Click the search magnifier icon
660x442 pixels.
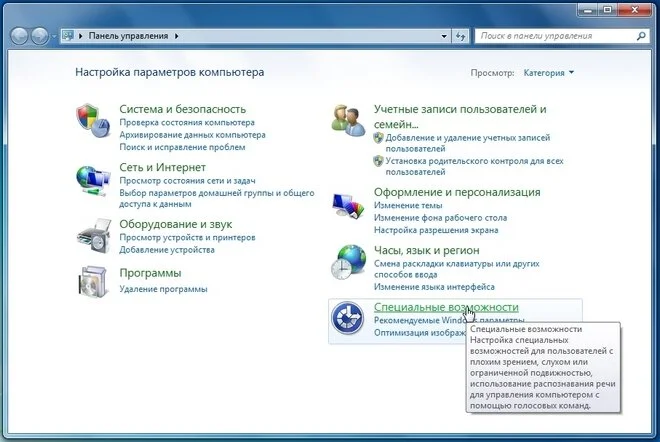tap(641, 36)
